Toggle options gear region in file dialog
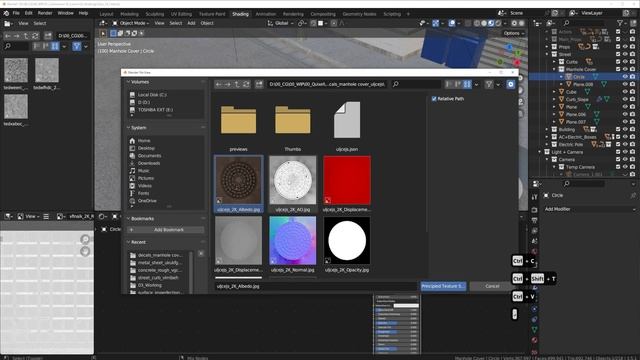Viewport: 640px width, 360px height. (x=511, y=84)
